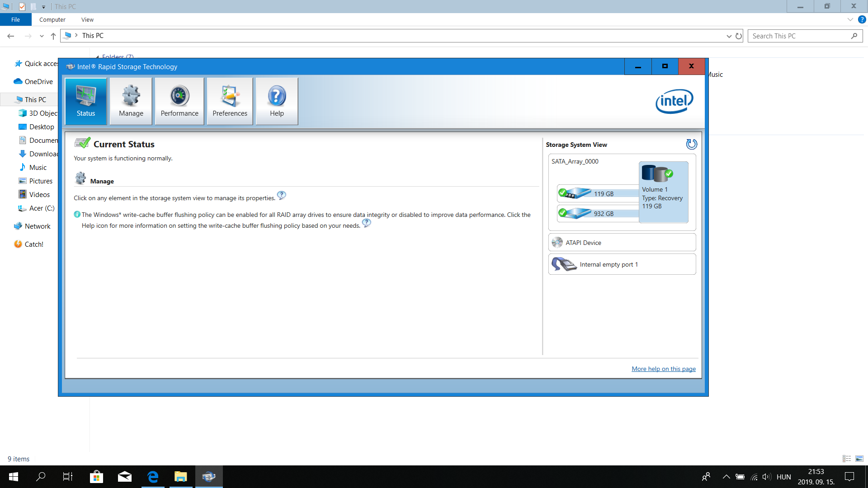
Task: Select the ATAPI Device entry
Action: click(x=622, y=243)
